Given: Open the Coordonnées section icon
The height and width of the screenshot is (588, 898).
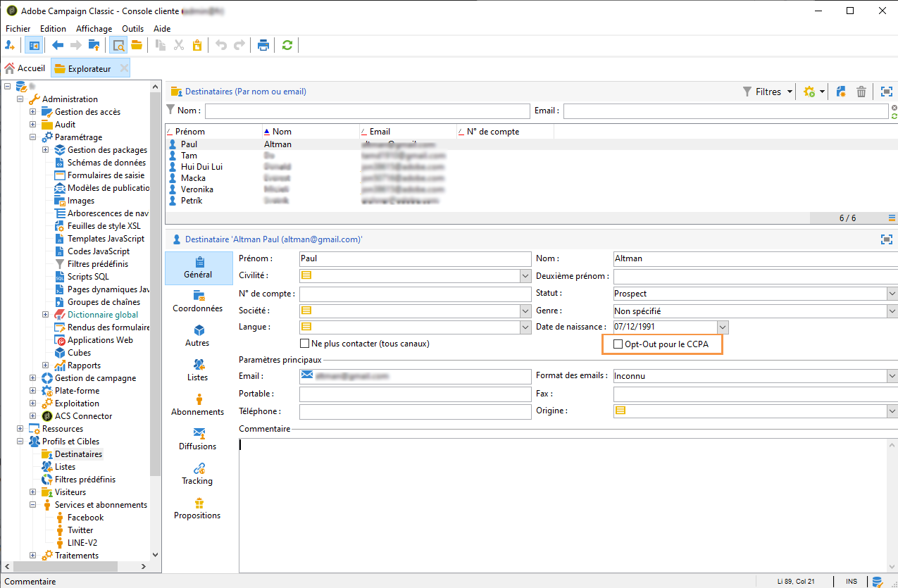Looking at the screenshot, I should pos(198,296).
